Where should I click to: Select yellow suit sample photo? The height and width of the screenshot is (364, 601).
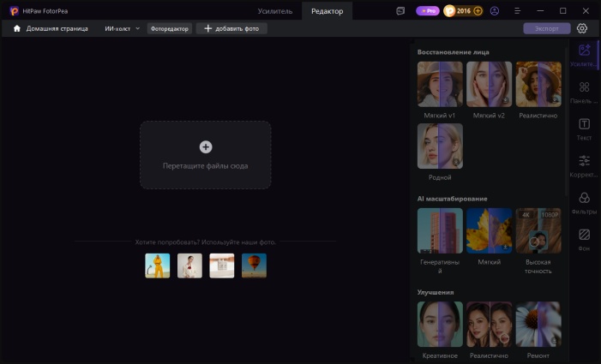coord(158,266)
